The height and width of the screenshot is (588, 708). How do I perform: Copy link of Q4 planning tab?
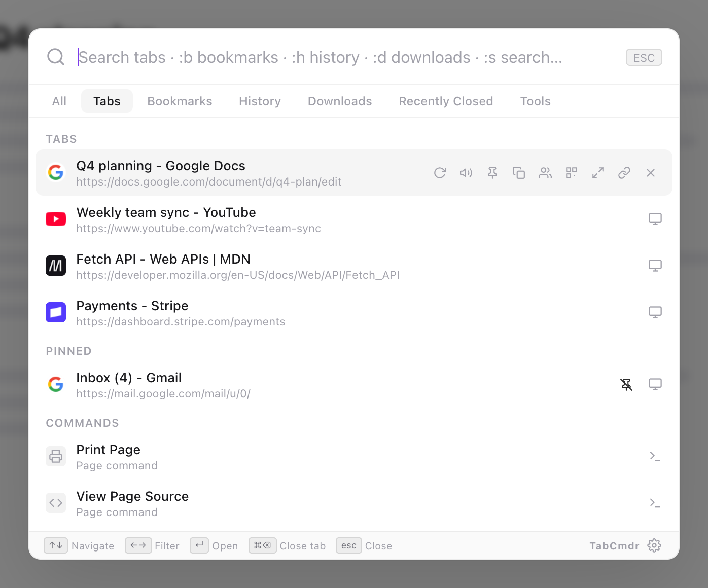[x=624, y=173]
